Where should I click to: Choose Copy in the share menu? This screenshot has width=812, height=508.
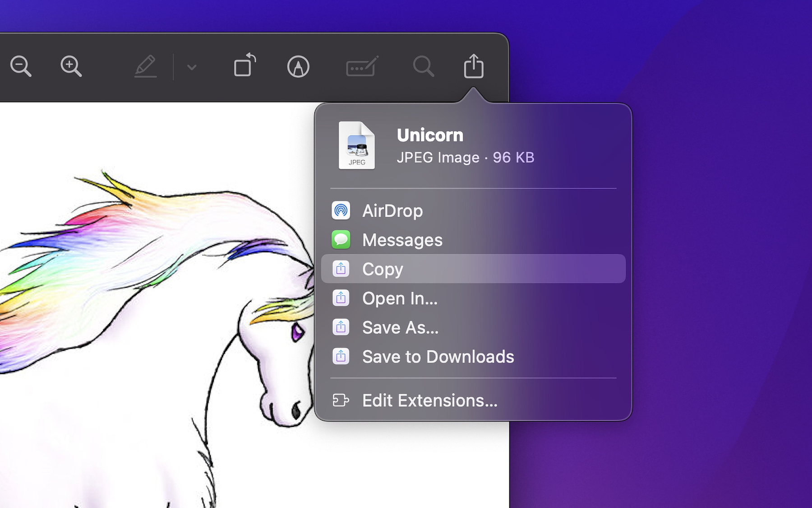pos(383,269)
